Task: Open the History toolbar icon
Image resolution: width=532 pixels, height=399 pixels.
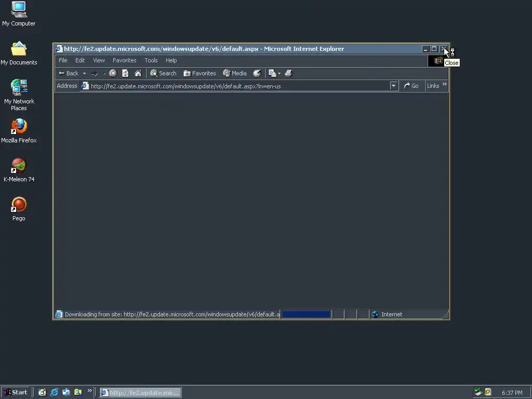Action: point(257,73)
